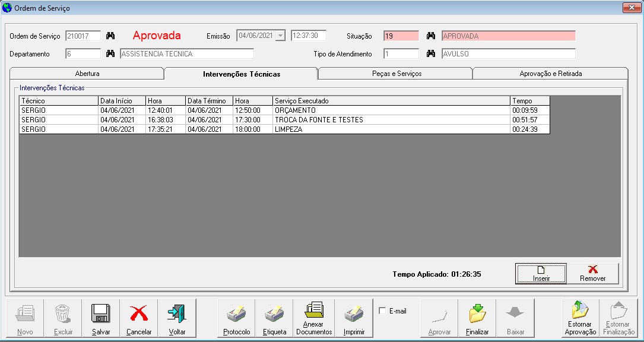Click the Voltar exit door icon

pos(177,313)
